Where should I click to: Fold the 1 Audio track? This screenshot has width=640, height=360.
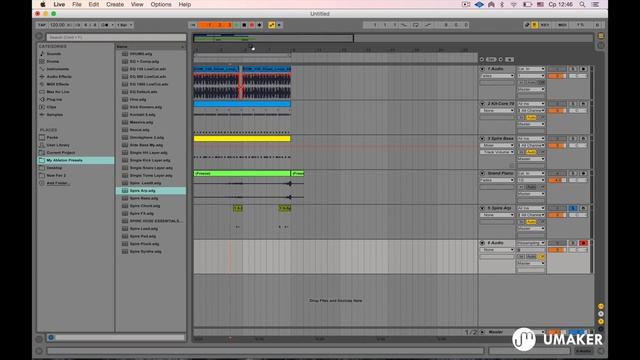tap(482, 69)
